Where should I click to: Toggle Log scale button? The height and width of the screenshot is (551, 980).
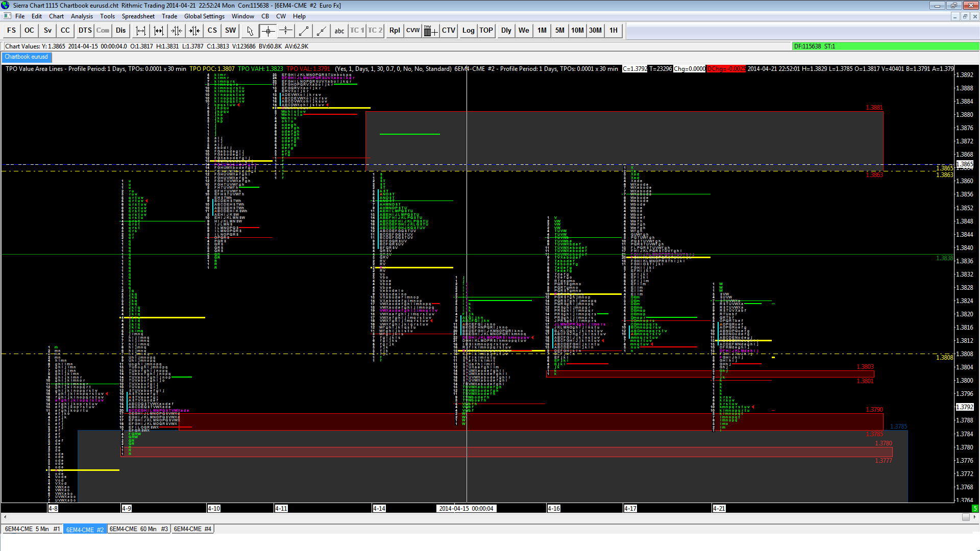pos(468,31)
